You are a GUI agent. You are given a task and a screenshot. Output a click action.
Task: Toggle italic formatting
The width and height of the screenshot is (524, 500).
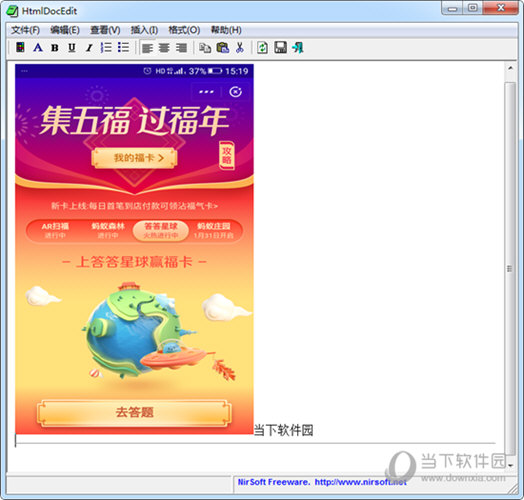(89, 48)
